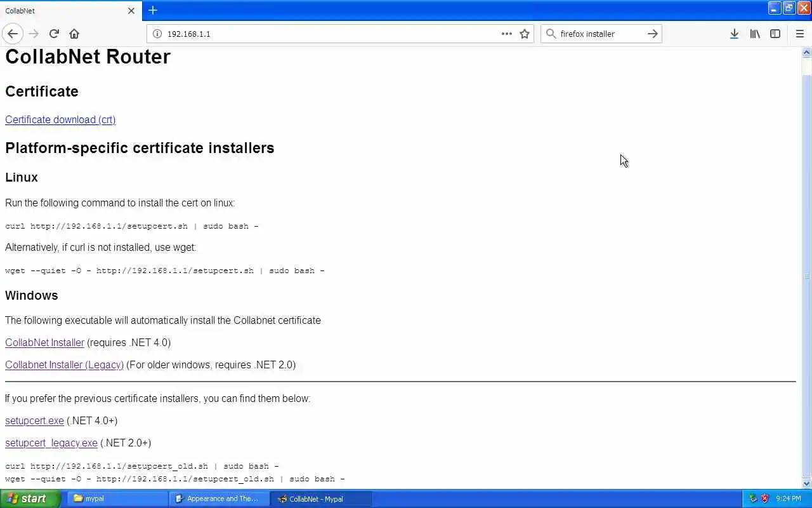Viewport: 812px width, 508px height.
Task: Go back to the previous page
Action: (13, 34)
